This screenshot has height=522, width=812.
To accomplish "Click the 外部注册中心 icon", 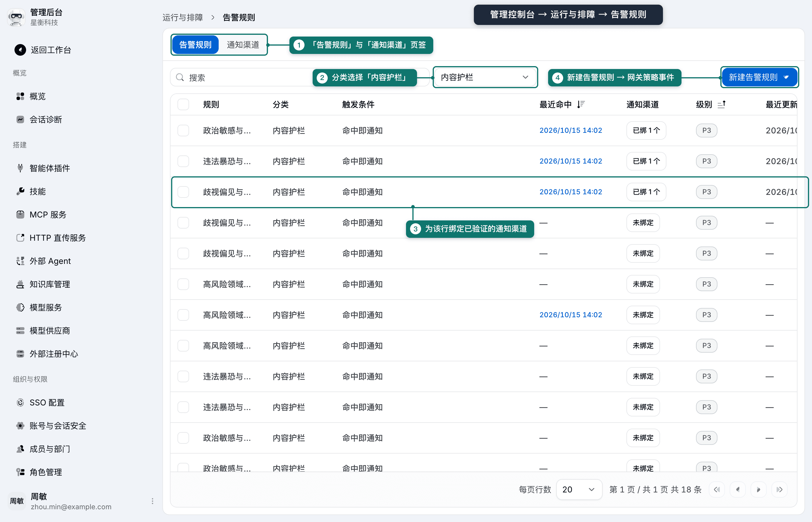I will [x=20, y=354].
